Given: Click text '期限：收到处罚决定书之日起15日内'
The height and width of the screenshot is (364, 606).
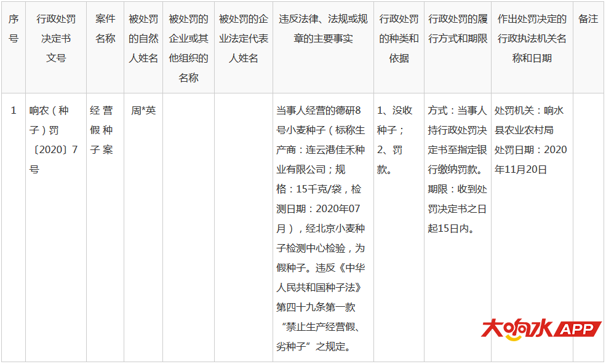Looking at the screenshot, I should (457, 208).
